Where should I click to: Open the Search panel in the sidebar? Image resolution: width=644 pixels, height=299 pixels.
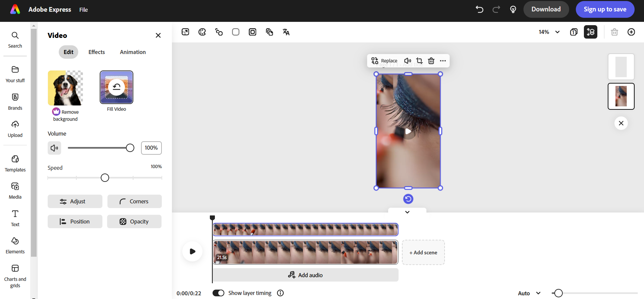pyautogui.click(x=15, y=40)
